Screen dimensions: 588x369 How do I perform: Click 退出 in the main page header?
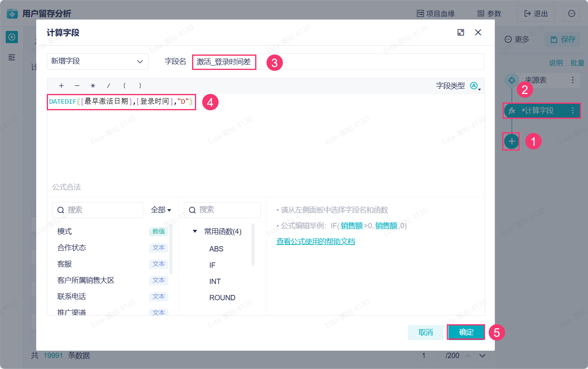point(536,14)
